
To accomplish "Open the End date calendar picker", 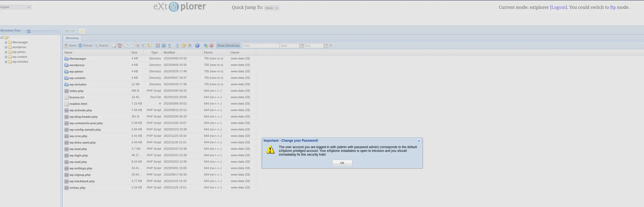I will pyautogui.click(x=326, y=46).
